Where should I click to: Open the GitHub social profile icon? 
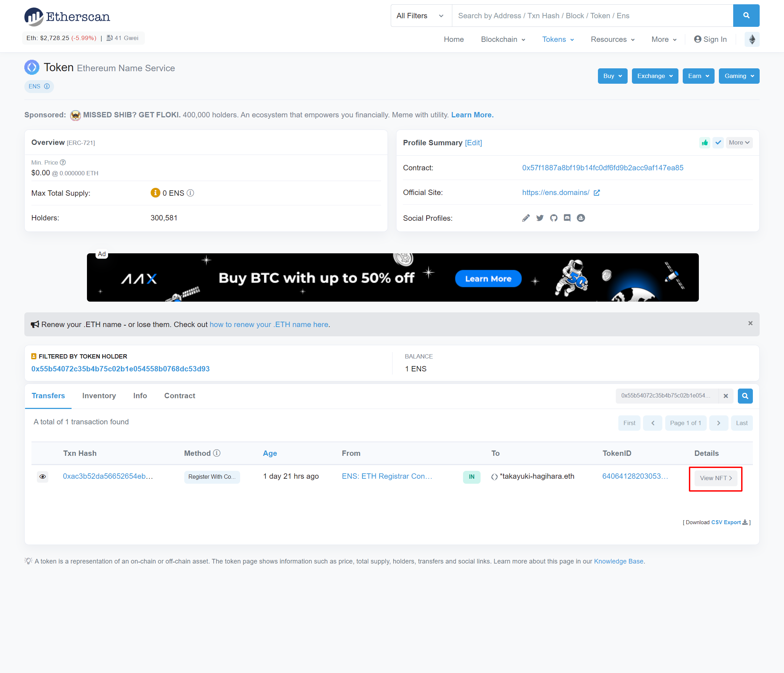[x=554, y=218]
